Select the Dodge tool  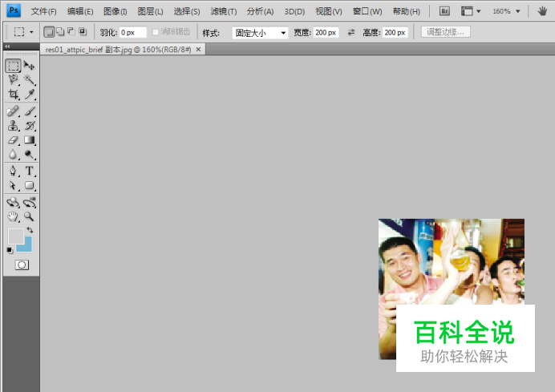[29, 154]
